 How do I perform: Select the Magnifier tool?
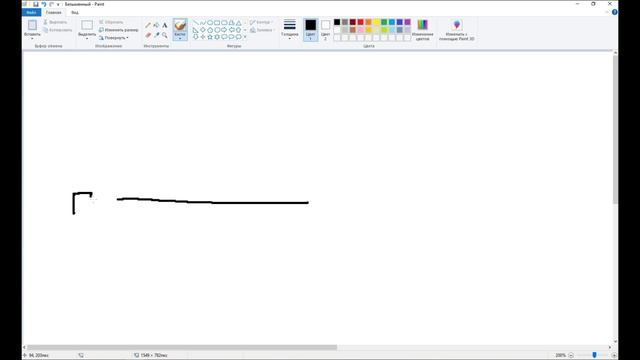tap(164, 35)
